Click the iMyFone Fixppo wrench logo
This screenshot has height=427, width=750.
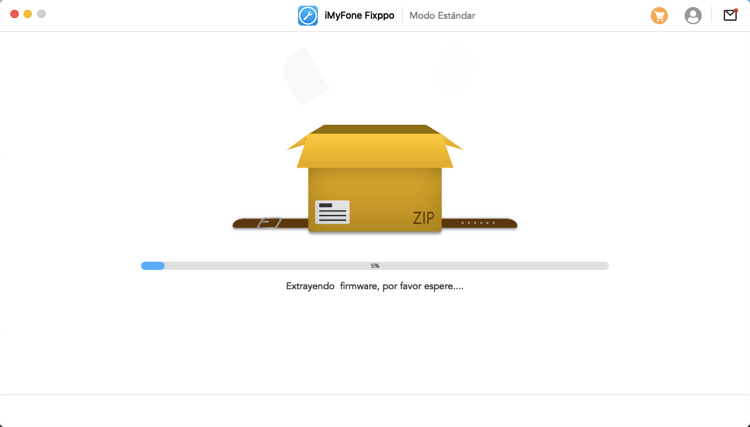click(x=308, y=16)
